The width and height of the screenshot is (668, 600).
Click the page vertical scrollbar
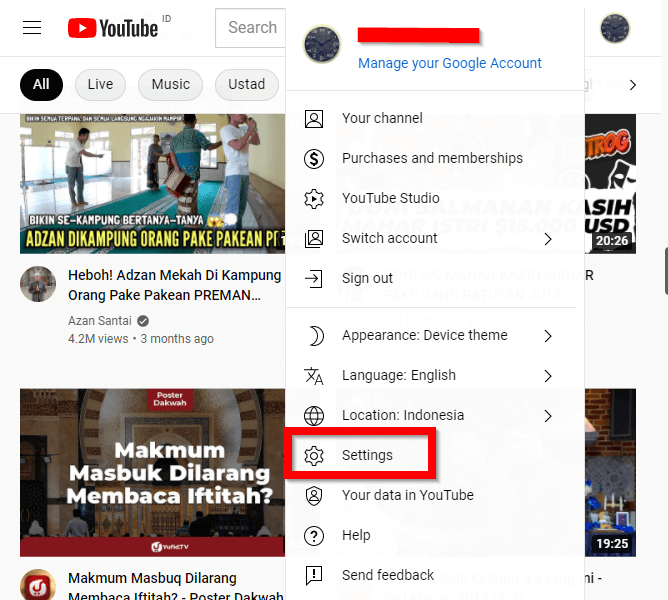click(666, 272)
